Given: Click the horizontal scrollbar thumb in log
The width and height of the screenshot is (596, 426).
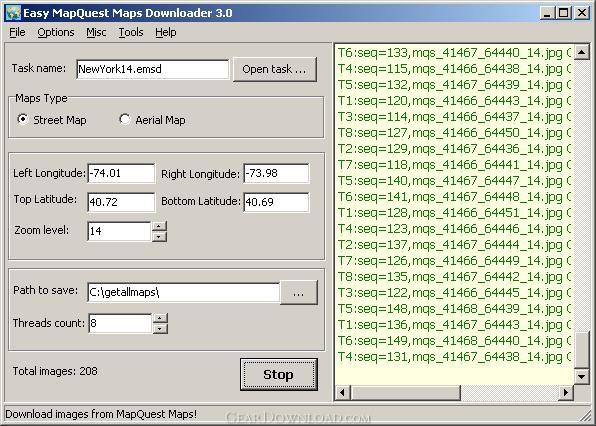Looking at the screenshot, I should click(x=405, y=392).
